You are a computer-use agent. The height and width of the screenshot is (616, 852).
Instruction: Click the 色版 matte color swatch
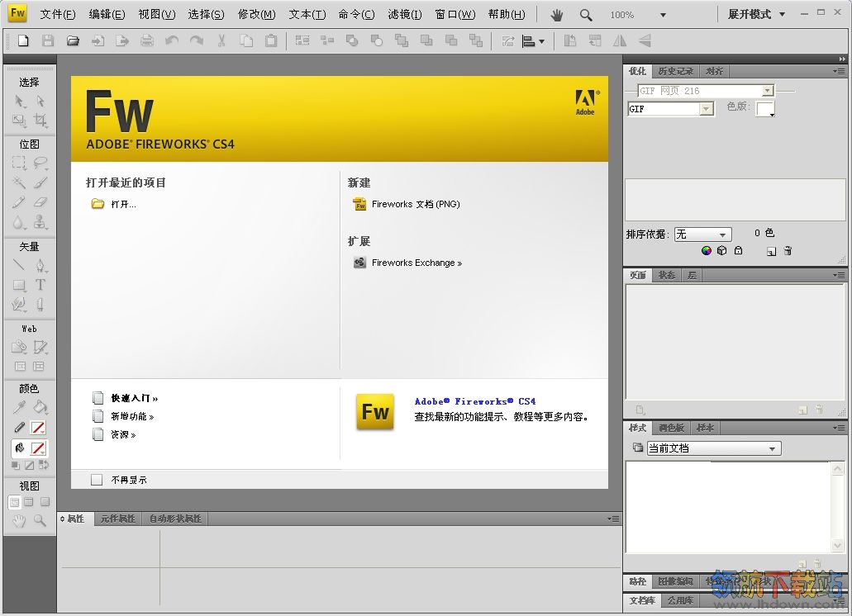pyautogui.click(x=765, y=108)
